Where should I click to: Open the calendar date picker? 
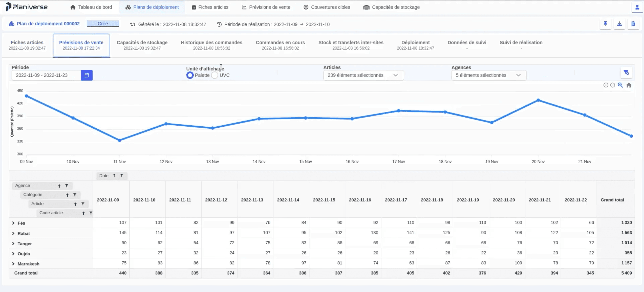tap(87, 75)
